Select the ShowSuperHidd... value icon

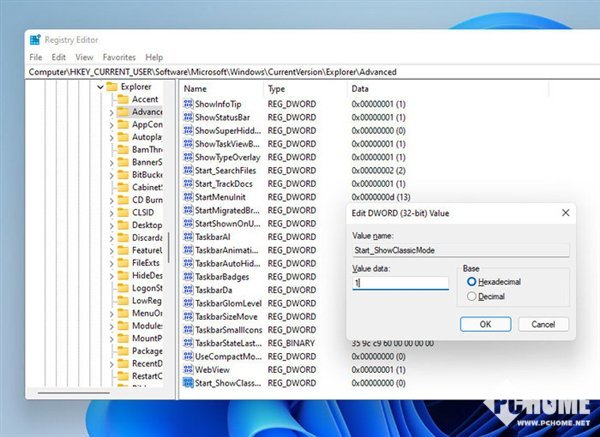pyautogui.click(x=188, y=130)
